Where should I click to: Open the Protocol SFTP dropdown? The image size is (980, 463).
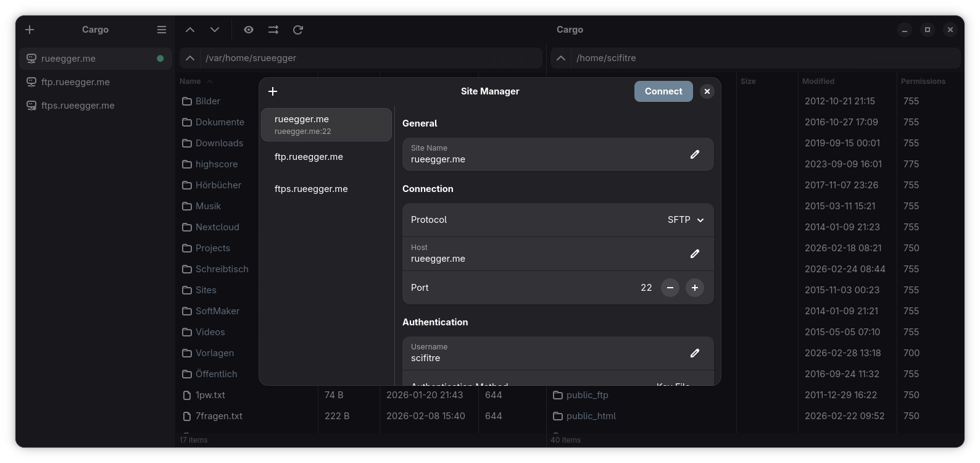[x=686, y=220]
